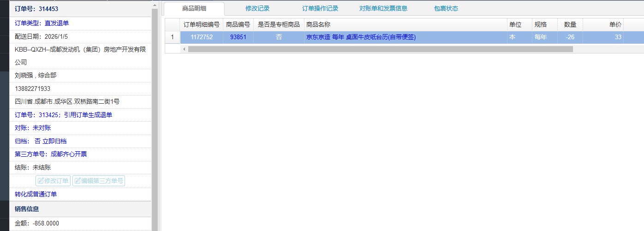Click the 数量 column header
This screenshot has height=231, width=644.
pos(570,24)
